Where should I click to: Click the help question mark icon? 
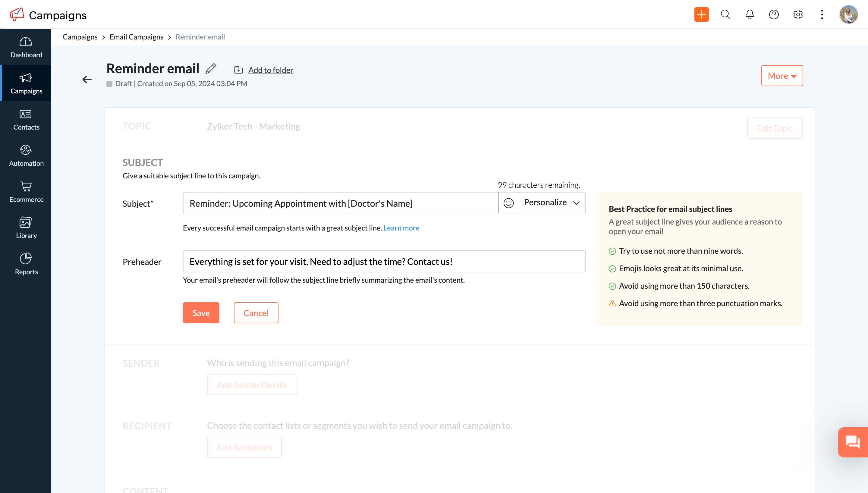click(774, 14)
